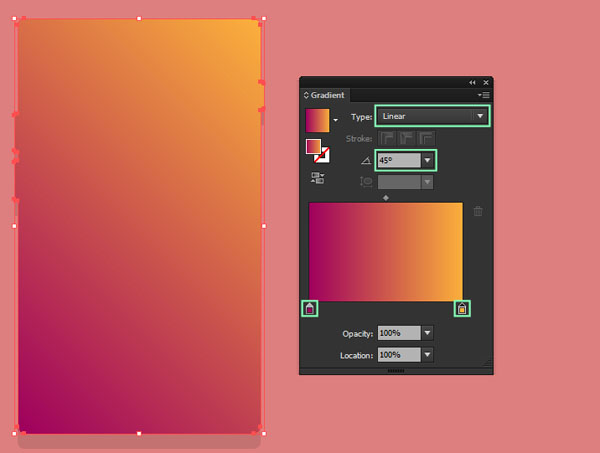Open the Gradient panel flyout menu

[x=484, y=95]
